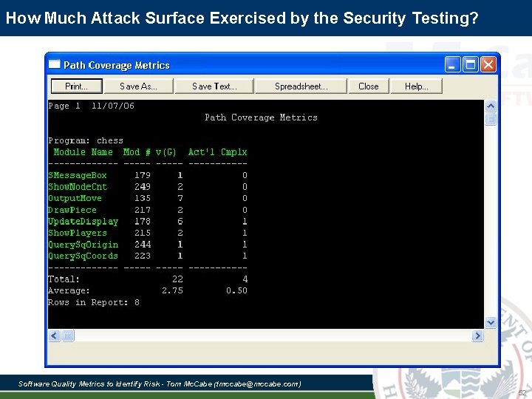Screen dimensions: 532x399
Task: Close the window with the red X
Action: 488,64
